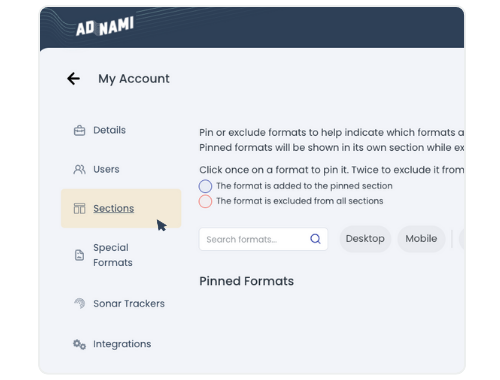Click the magnifier icon in search box
Image resolution: width=500 pixels, height=380 pixels.
[315, 239]
